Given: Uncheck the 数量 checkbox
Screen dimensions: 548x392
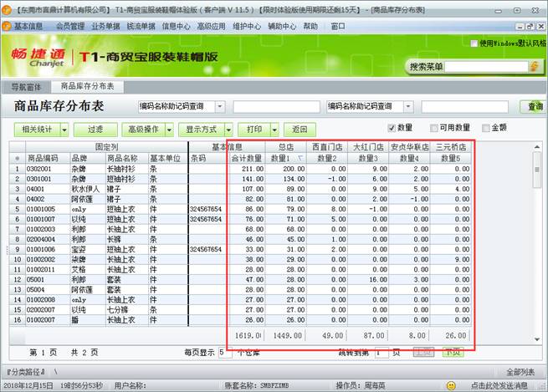Looking at the screenshot, I should 392,128.
